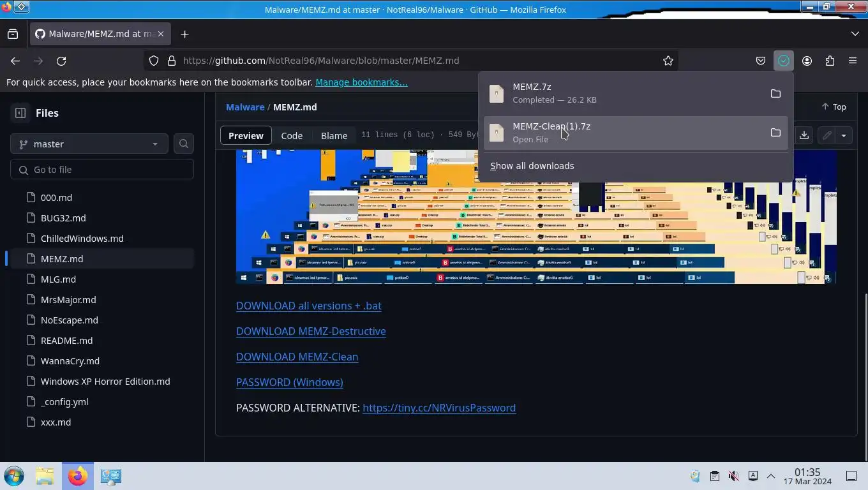Expand hidden tray icons chevron
868x490 pixels.
pyautogui.click(x=771, y=476)
